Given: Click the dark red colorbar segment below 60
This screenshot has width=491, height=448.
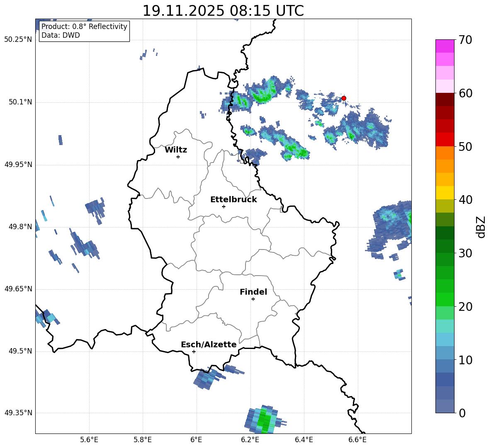Looking at the screenshot, I should tap(445, 100).
